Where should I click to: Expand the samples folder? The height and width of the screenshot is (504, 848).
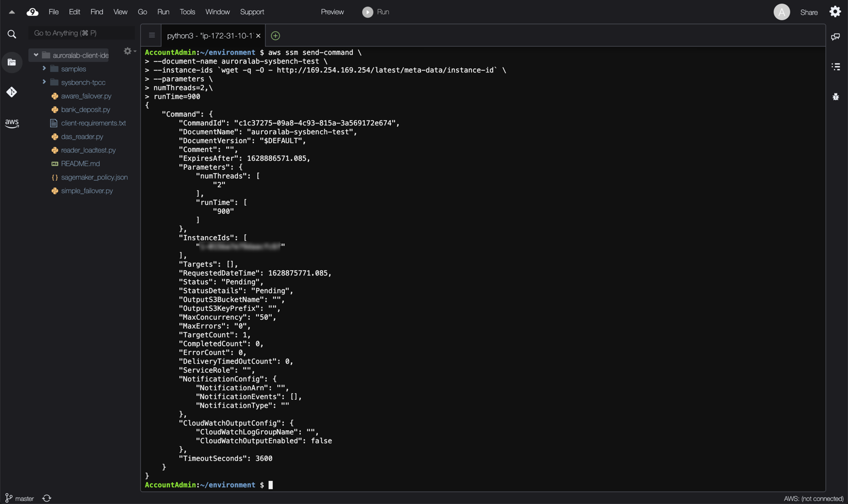[44, 68]
